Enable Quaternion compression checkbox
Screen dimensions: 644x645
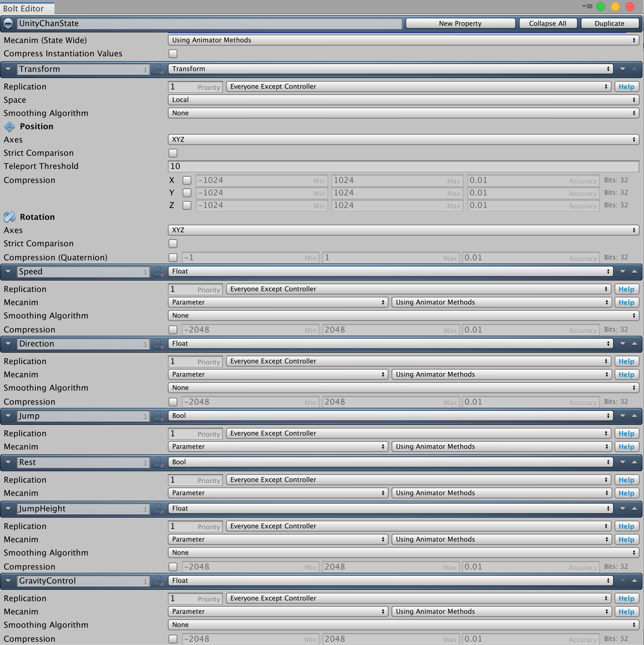[x=173, y=258]
